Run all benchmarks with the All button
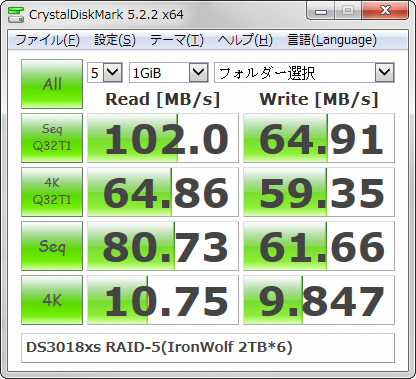 (x=52, y=84)
